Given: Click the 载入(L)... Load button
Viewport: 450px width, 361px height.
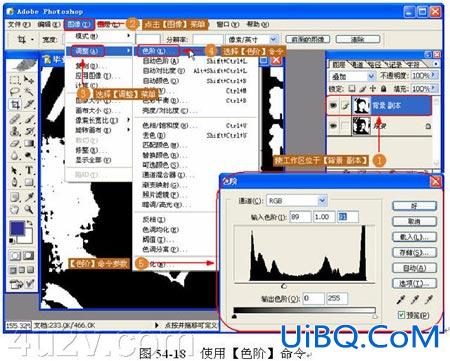Looking at the screenshot, I should 414,237.
